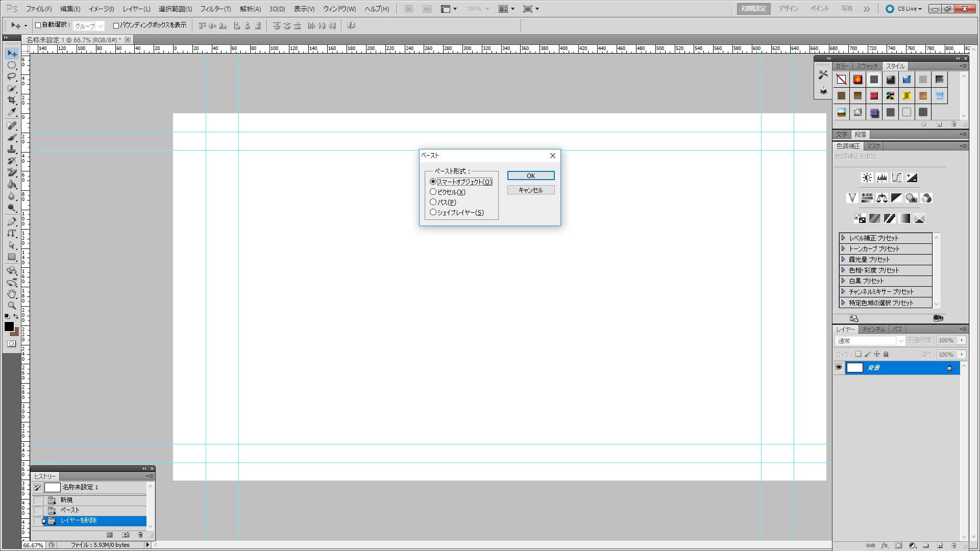
Task: Select the Eyedropper tool
Action: (12, 112)
